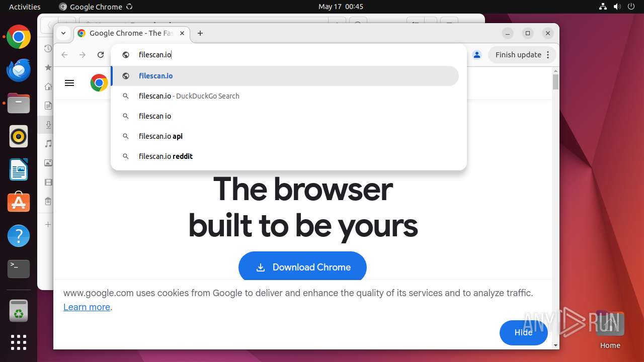644x362 pixels.
Task: Select filescan.io DuckDuckGo Search suggestion
Action: point(285,96)
